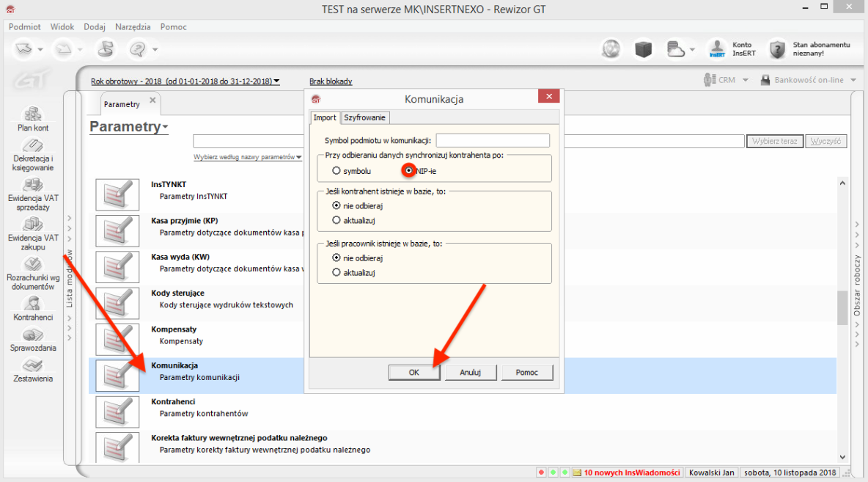
Task: Select synchronize contractor by NIP-ie
Action: 408,170
